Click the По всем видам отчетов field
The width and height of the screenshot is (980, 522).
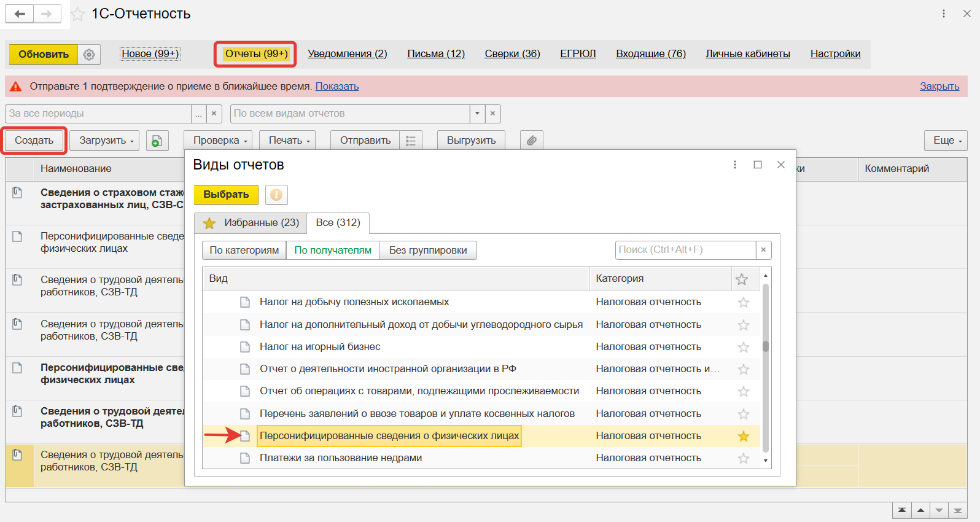pyautogui.click(x=350, y=114)
